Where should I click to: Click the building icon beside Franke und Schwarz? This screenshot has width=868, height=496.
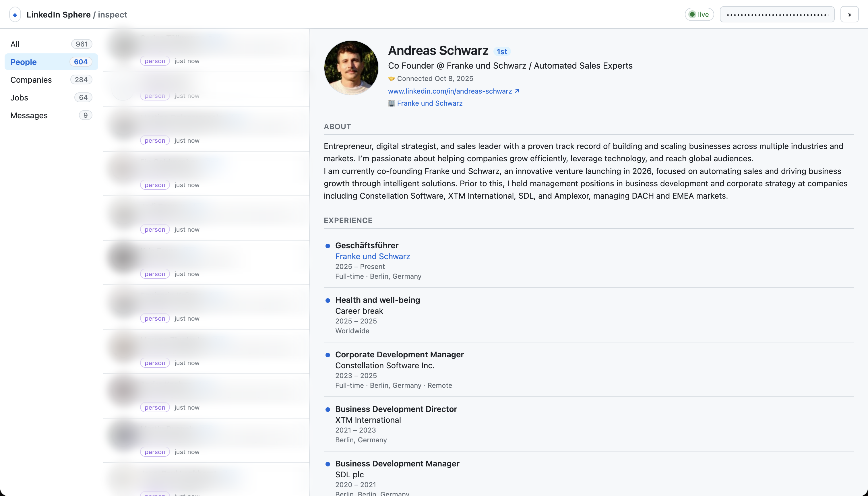coord(391,103)
